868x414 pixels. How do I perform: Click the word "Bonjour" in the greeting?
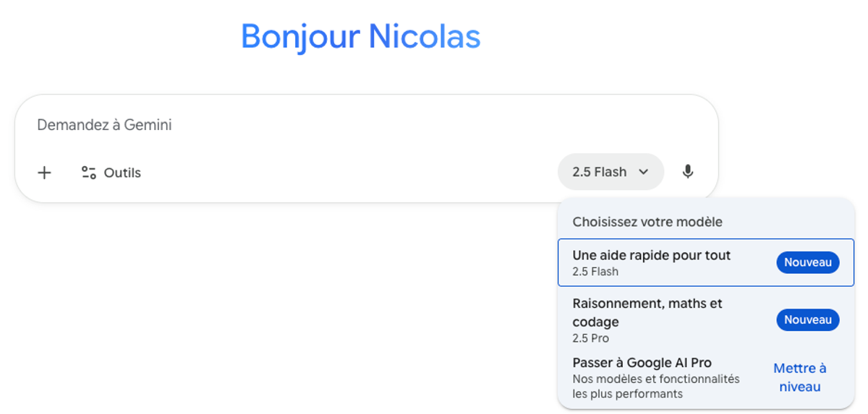pyautogui.click(x=299, y=36)
